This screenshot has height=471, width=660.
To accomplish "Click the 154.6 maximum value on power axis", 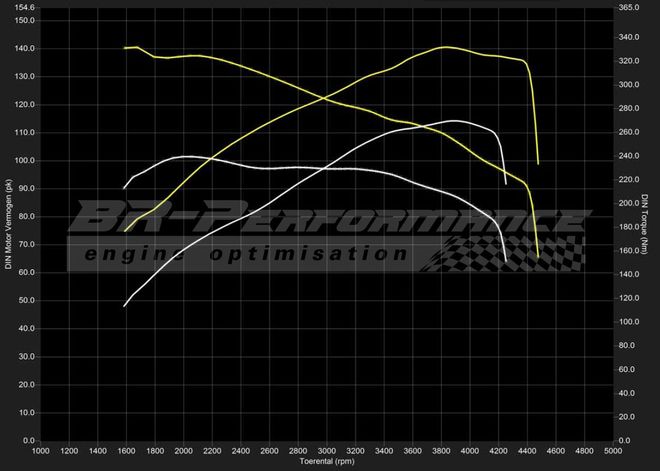I will click(24, 7).
